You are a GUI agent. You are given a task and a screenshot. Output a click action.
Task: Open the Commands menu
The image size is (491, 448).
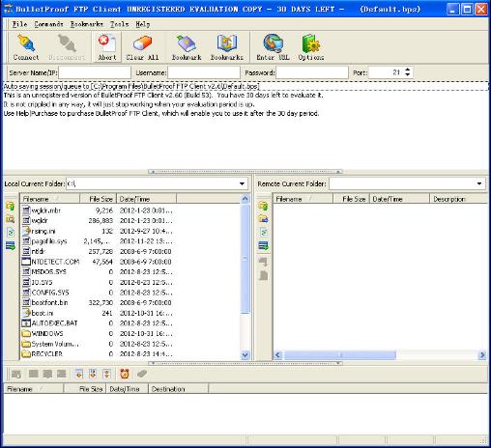pos(48,24)
